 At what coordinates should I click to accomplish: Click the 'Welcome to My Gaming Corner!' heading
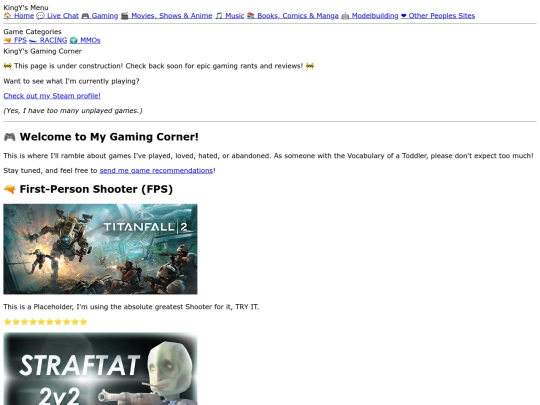[x=101, y=137]
